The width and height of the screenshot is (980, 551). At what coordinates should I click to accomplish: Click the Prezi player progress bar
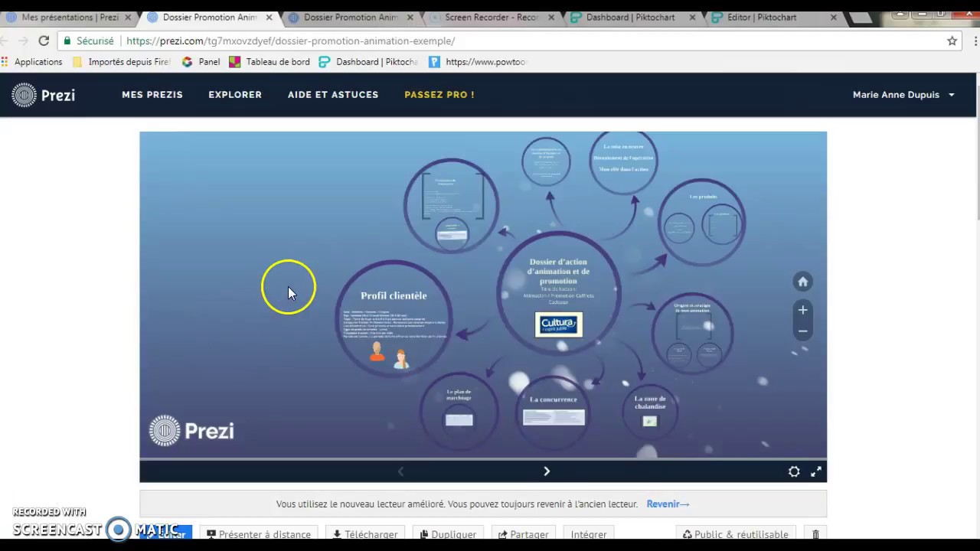(x=483, y=459)
